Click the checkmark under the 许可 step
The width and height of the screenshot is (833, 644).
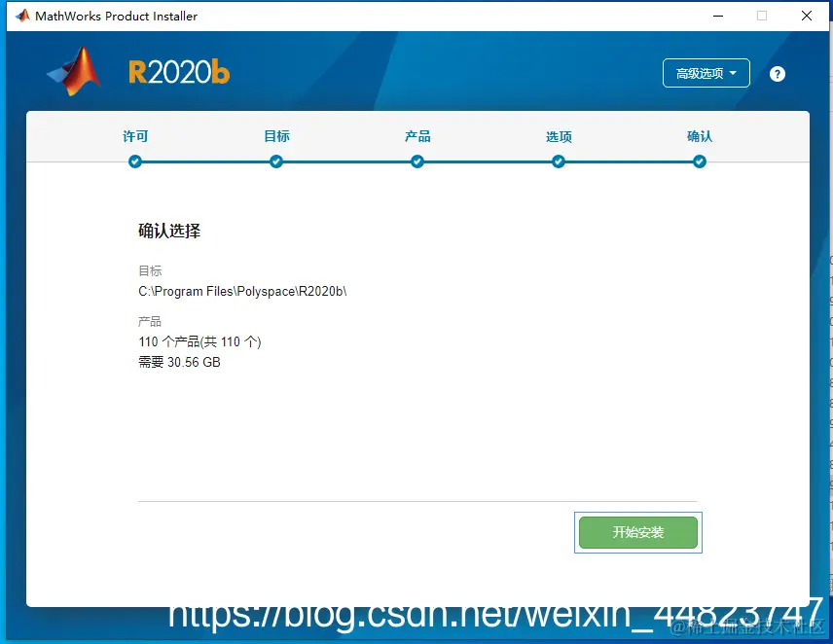tap(135, 161)
